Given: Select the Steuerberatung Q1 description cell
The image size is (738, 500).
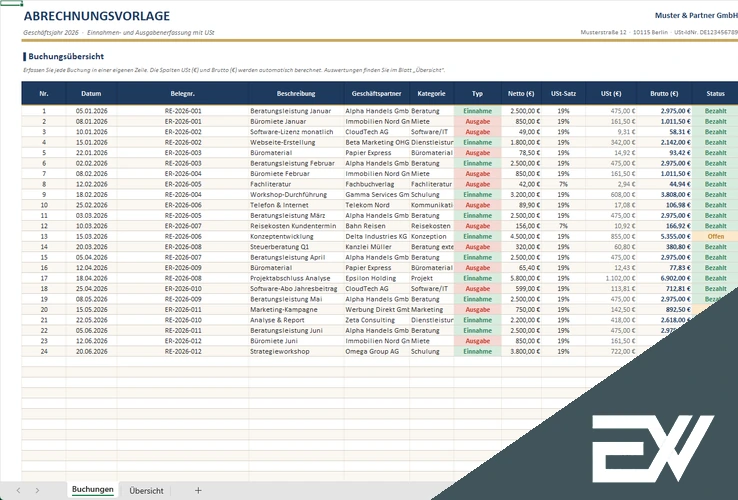Looking at the screenshot, I should tap(296, 247).
